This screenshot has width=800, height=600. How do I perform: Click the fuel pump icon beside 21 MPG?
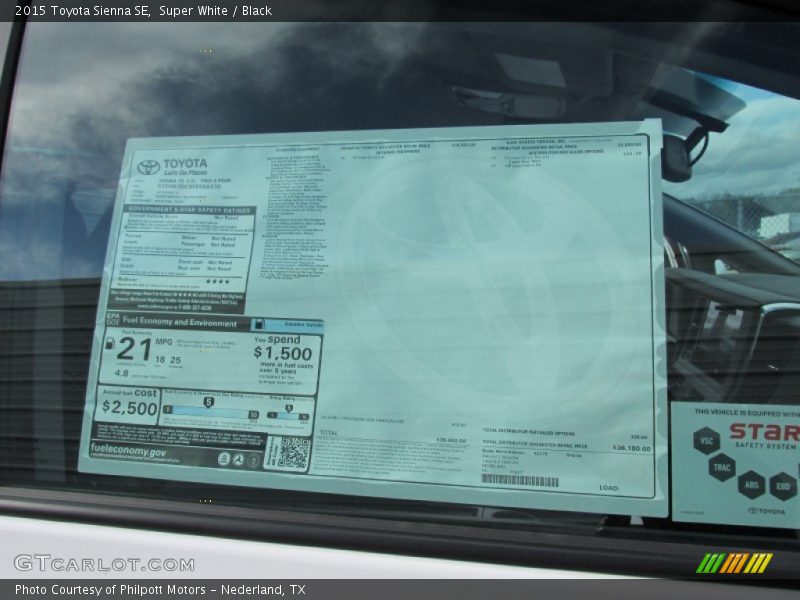pyautogui.click(x=110, y=343)
